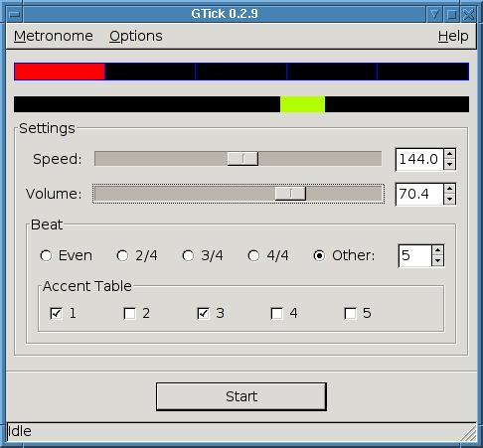The image size is (483, 448).
Task: Lower volume using the spinner down arrow
Action: [x=449, y=199]
